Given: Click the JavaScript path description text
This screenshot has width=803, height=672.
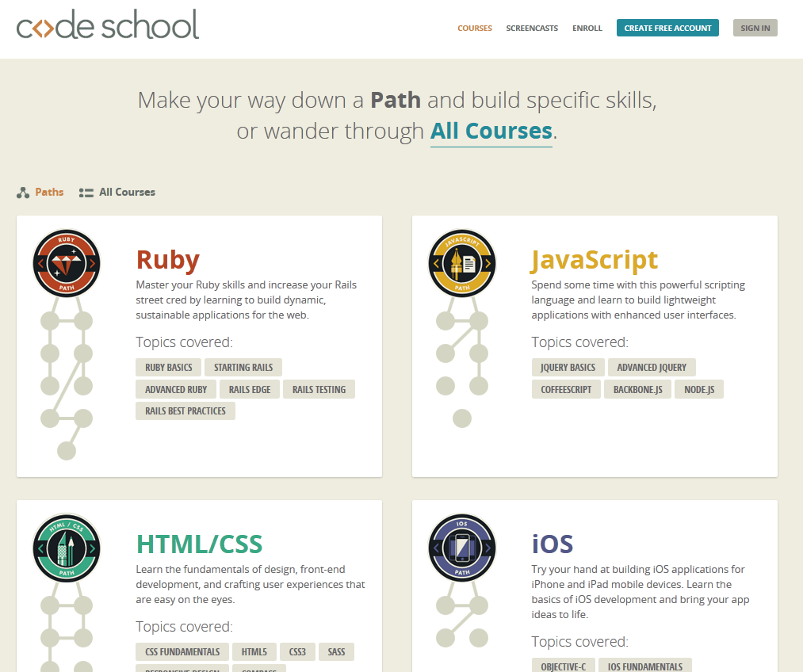Looking at the screenshot, I should pos(638,300).
